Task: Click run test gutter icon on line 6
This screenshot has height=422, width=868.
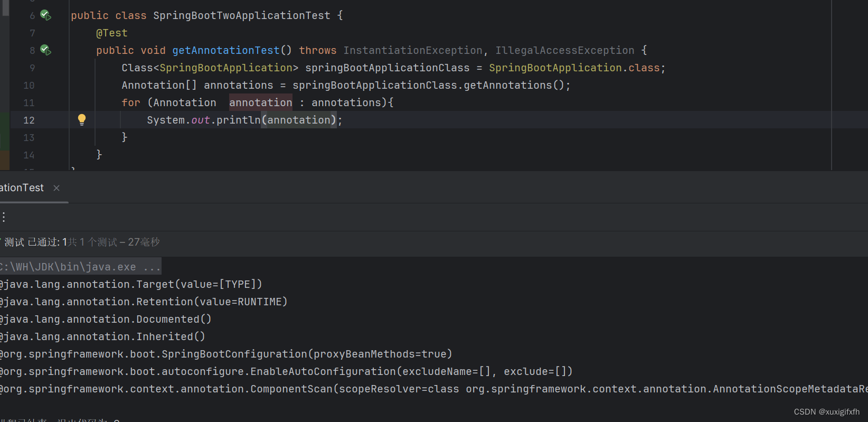Action: pyautogui.click(x=46, y=15)
